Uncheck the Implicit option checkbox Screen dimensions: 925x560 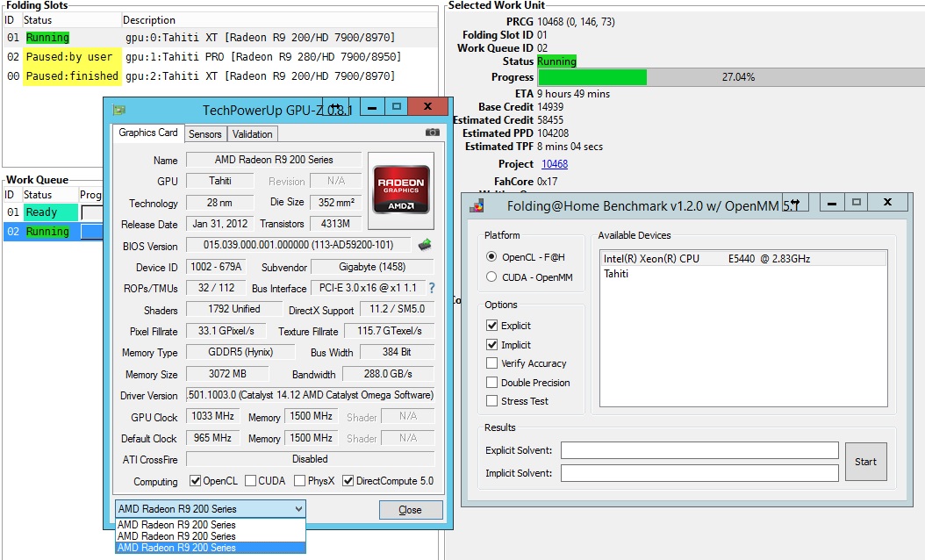click(492, 344)
